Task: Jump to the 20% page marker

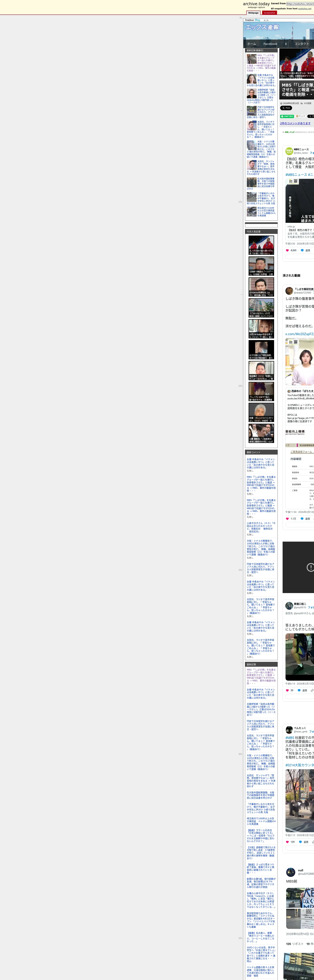Action: [240, 386]
